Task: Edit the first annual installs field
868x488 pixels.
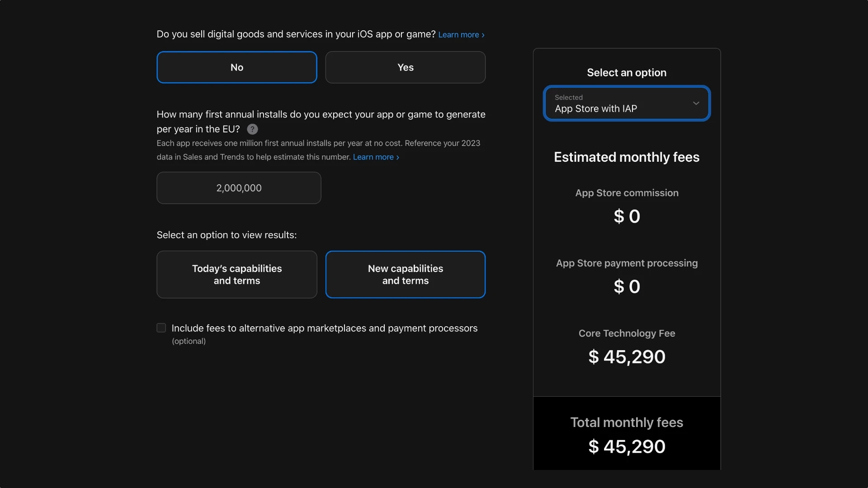Action: [239, 188]
